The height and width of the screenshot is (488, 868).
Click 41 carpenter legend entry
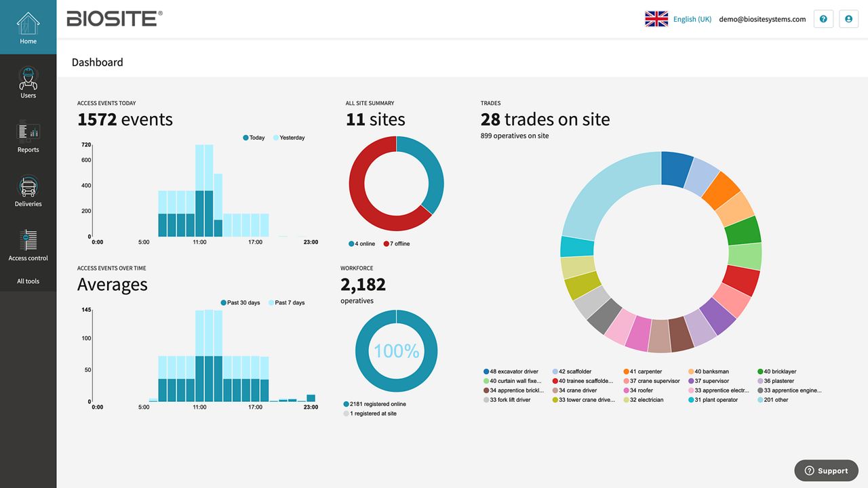point(642,371)
